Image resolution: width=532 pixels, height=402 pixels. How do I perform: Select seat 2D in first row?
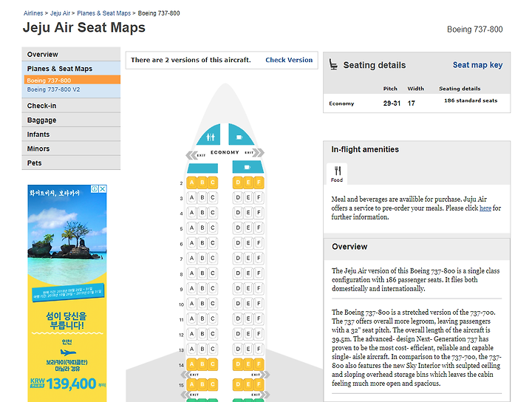[x=238, y=183]
